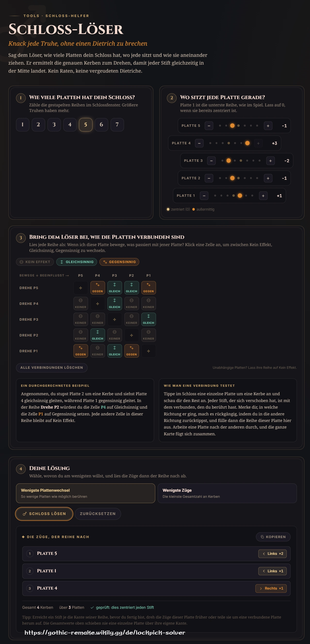Toggle the Drehe P4 to P3 Gleich cell
The width and height of the screenshot is (310, 644).
click(114, 303)
